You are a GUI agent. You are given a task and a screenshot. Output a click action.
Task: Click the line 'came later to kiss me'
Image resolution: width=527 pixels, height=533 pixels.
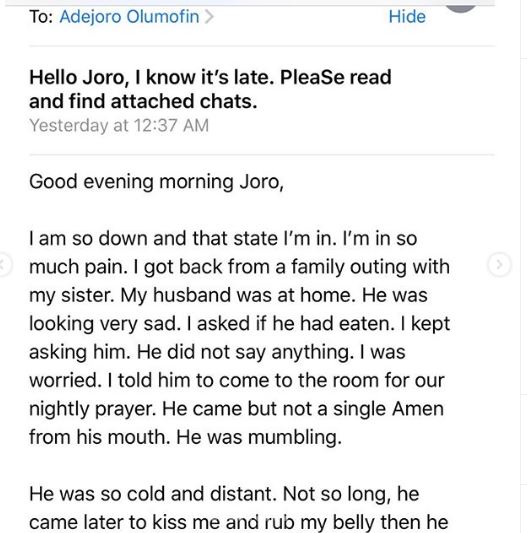[238, 522]
